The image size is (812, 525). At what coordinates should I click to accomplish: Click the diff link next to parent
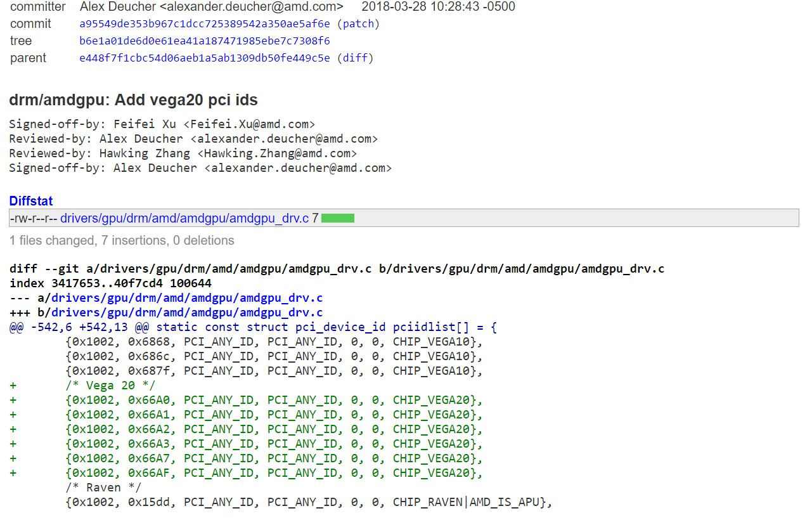(355, 58)
